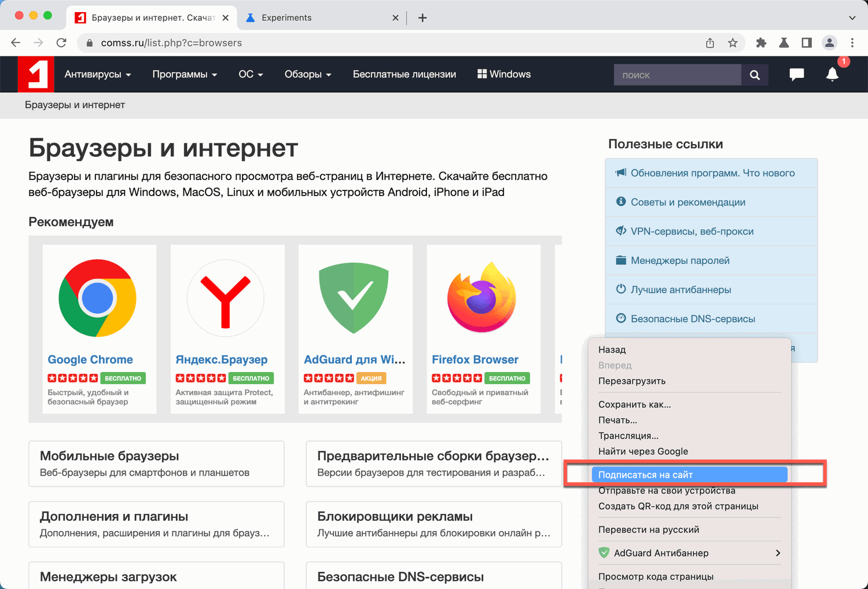Viewport: 868px width, 589px height.
Task: Click the Comss red logo icon
Action: (x=36, y=74)
